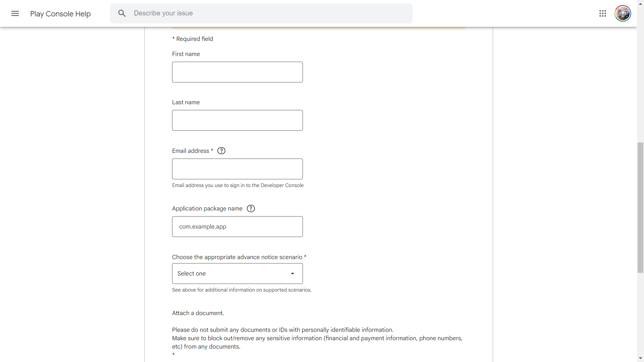Open the Google account avatar
This screenshot has width=644, height=362.
pos(623,13)
